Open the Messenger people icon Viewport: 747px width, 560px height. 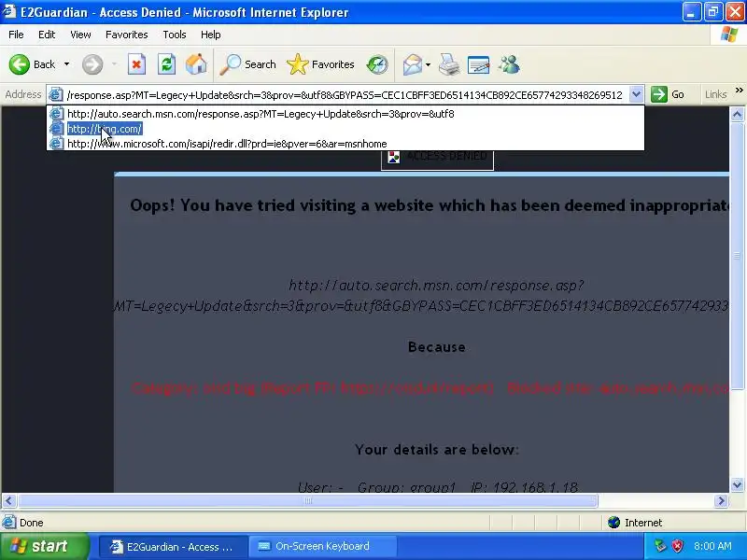[509, 64]
